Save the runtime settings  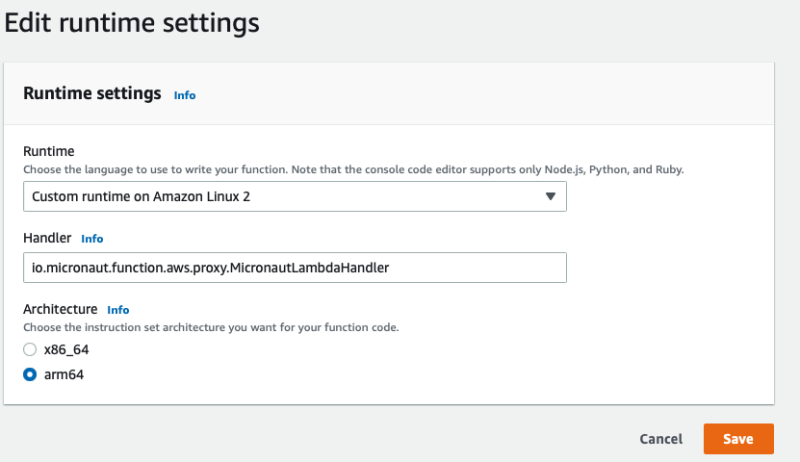click(738, 439)
